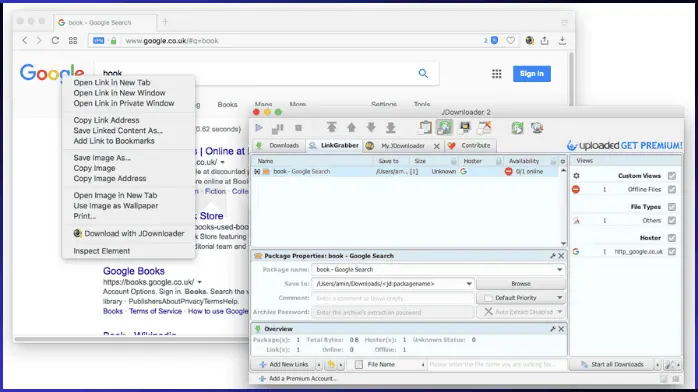This screenshot has height=392, width=698.
Task: Click the Custom Views gear icon
Action: click(x=576, y=176)
